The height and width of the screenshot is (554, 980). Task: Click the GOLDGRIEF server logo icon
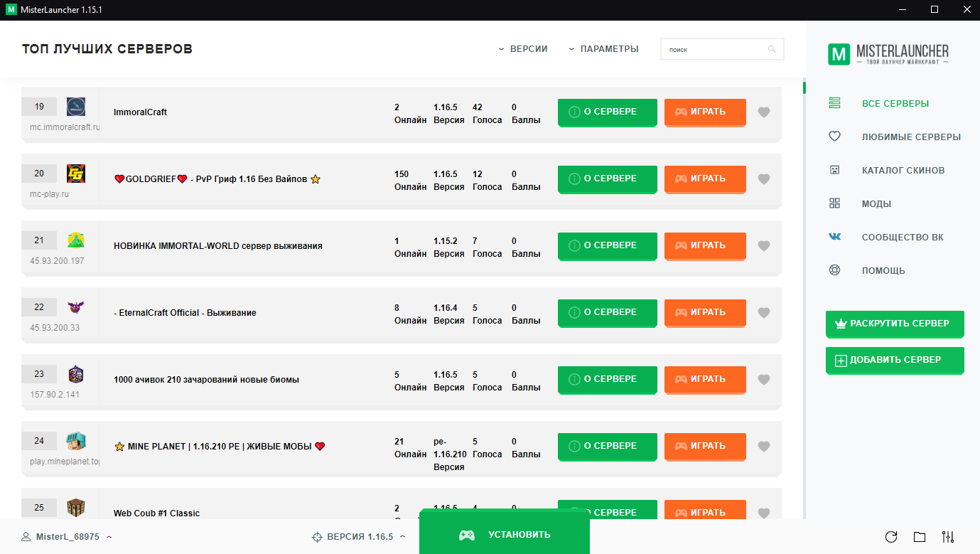(x=76, y=174)
